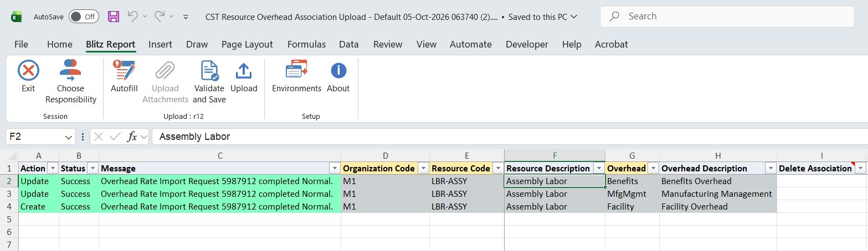Screen dimensions: 868x251
Task: Expand the Redo history dropdown
Action: tap(171, 17)
